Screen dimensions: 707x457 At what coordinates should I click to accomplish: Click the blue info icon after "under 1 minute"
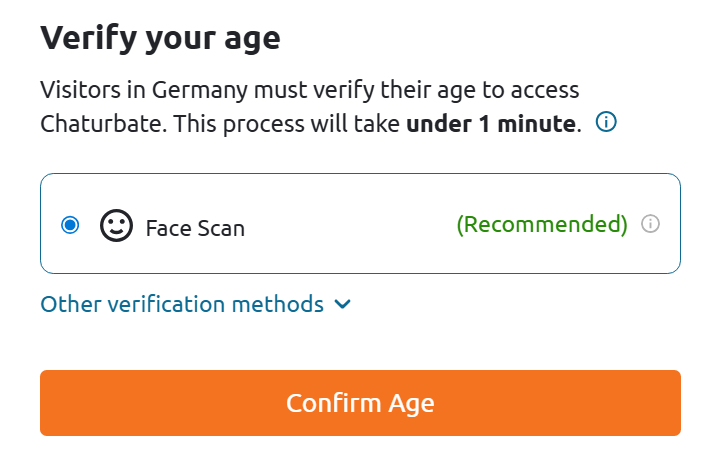(606, 123)
